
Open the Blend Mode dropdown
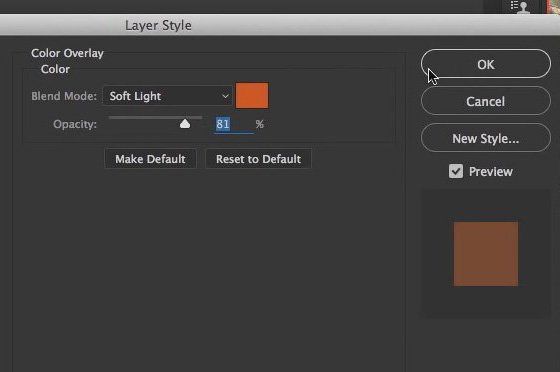pyautogui.click(x=168, y=96)
